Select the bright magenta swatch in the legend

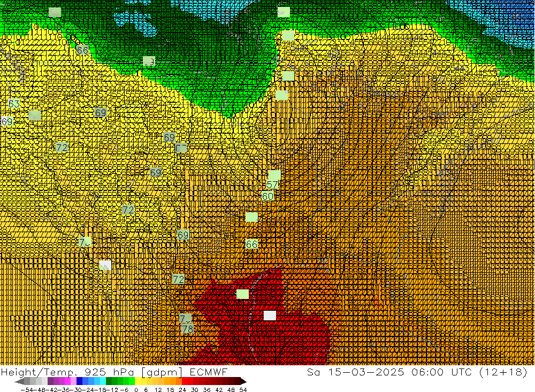(67, 381)
